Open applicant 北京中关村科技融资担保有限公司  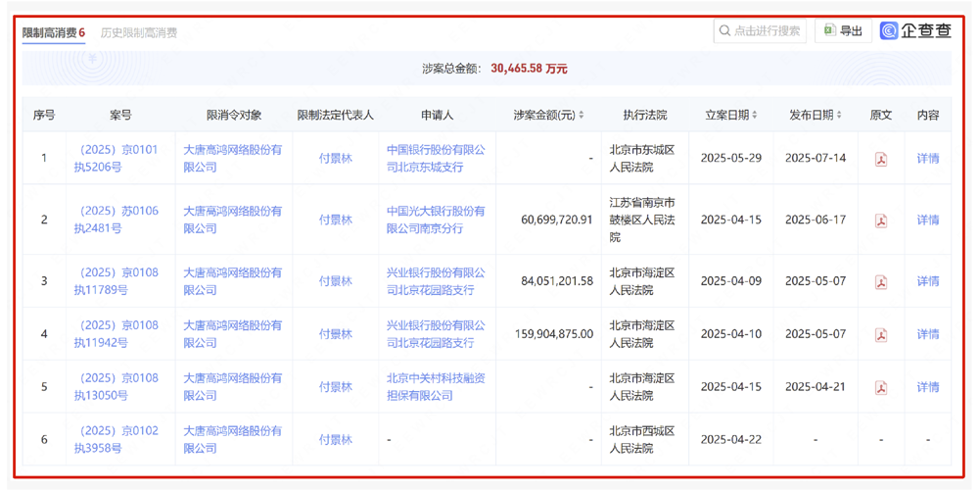click(436, 387)
